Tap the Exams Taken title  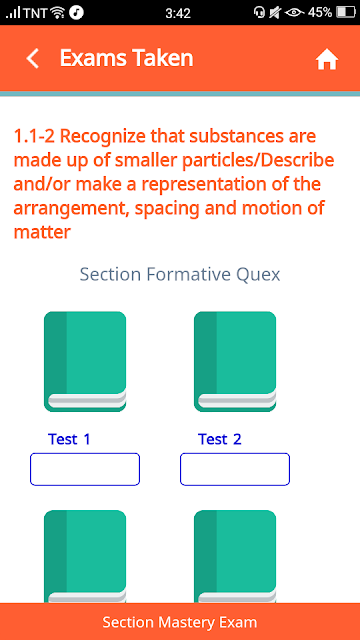click(127, 58)
